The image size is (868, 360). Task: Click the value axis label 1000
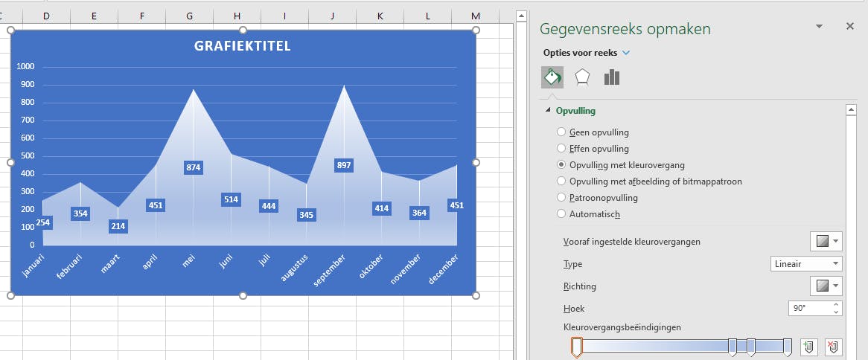(25, 67)
